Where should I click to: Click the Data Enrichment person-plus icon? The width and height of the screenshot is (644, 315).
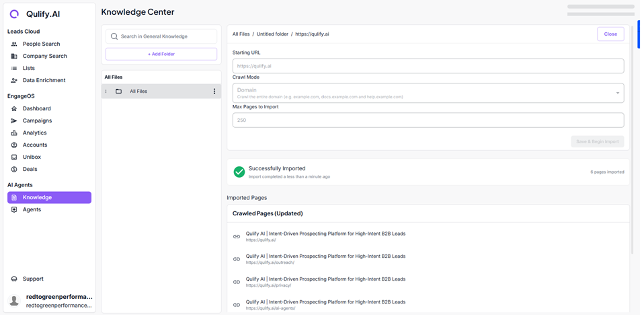pos(14,80)
